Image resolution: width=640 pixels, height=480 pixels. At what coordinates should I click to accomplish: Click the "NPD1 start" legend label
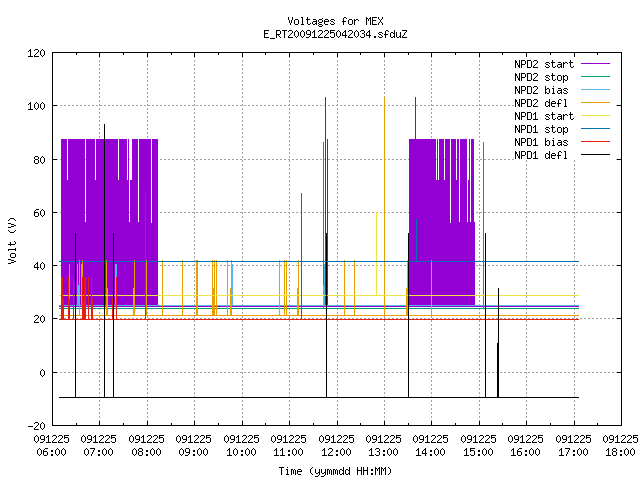click(x=544, y=116)
